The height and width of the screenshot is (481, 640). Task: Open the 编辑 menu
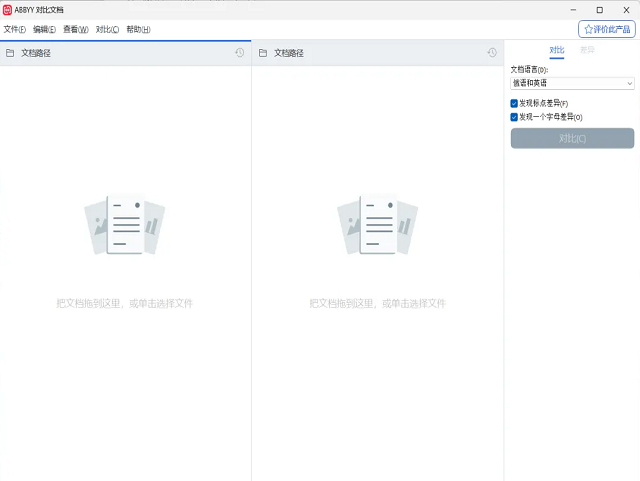click(x=45, y=29)
